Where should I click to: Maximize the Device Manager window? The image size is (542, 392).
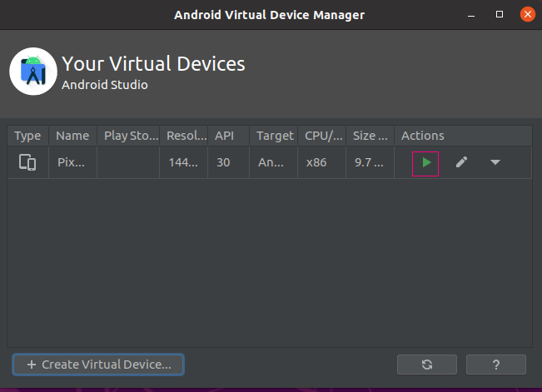(500, 14)
